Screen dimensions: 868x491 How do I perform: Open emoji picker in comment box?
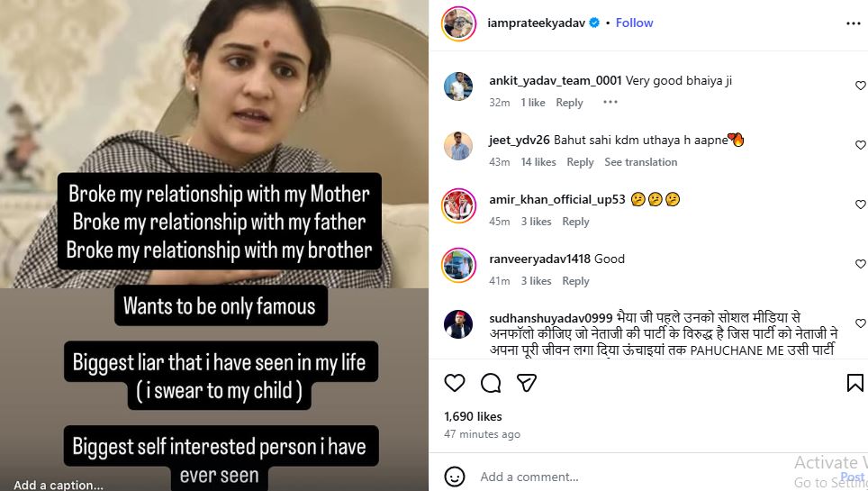click(x=455, y=477)
